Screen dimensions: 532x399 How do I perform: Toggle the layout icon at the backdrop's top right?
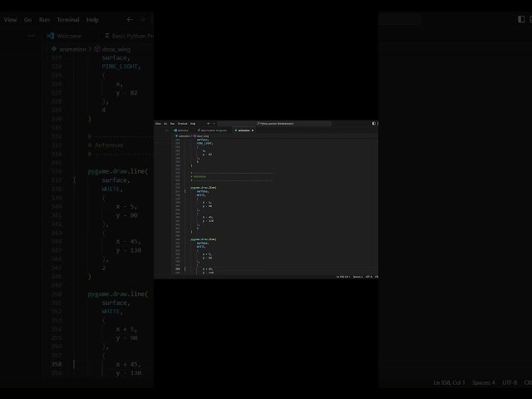coord(521,19)
